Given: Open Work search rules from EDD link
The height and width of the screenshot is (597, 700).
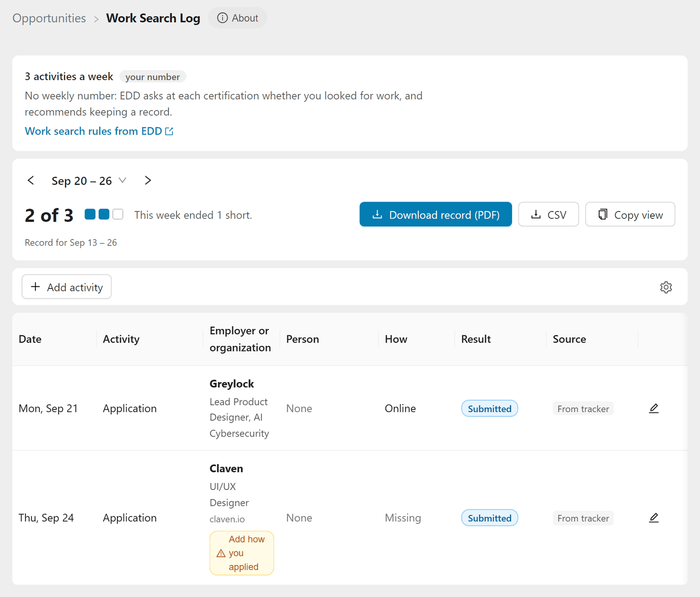Looking at the screenshot, I should [99, 131].
